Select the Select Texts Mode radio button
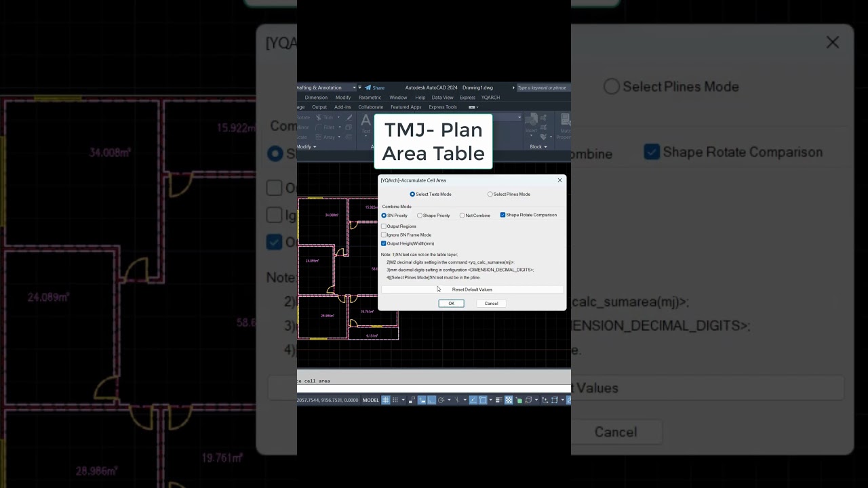This screenshot has height=488, width=868. (x=412, y=195)
